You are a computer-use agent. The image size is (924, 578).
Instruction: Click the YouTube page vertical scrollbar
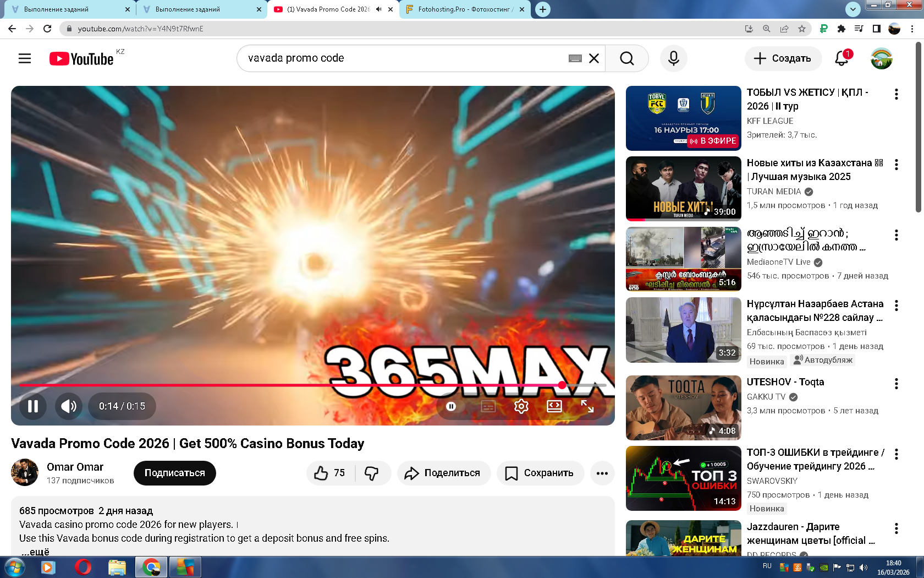(918, 127)
